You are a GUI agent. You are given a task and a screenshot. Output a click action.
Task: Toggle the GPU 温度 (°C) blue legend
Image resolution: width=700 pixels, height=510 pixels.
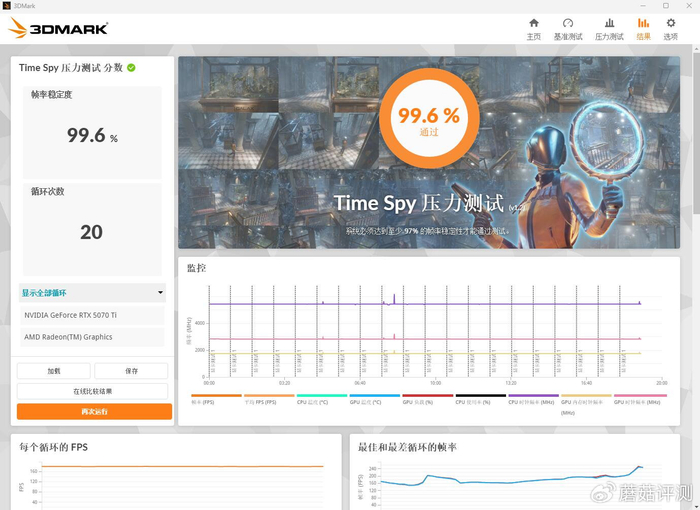coord(375,399)
